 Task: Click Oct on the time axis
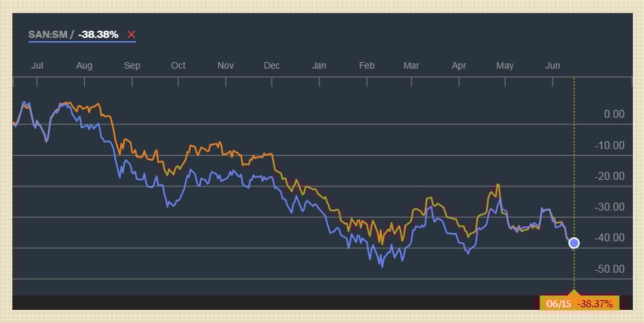tap(178, 65)
